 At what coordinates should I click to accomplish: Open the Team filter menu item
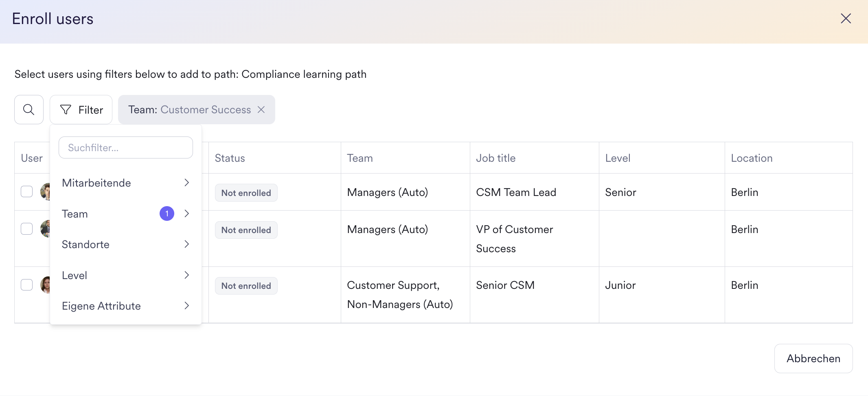click(x=75, y=214)
